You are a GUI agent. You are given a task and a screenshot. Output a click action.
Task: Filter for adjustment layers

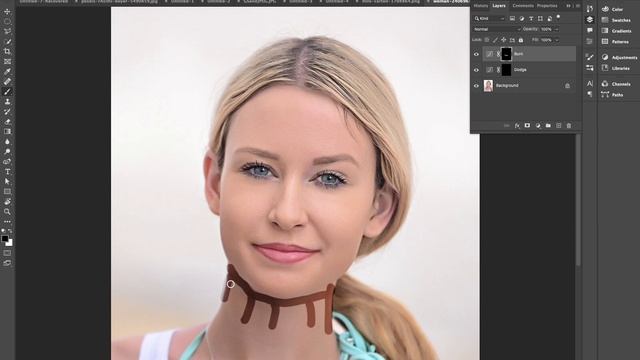click(x=522, y=18)
